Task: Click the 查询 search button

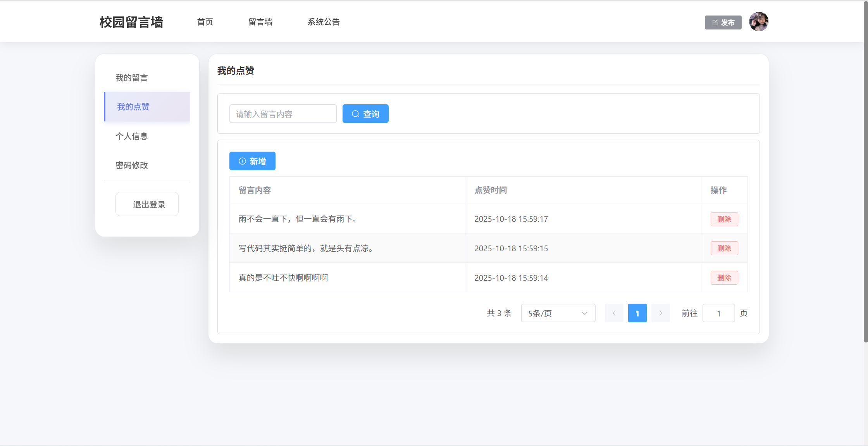Action: (365, 114)
